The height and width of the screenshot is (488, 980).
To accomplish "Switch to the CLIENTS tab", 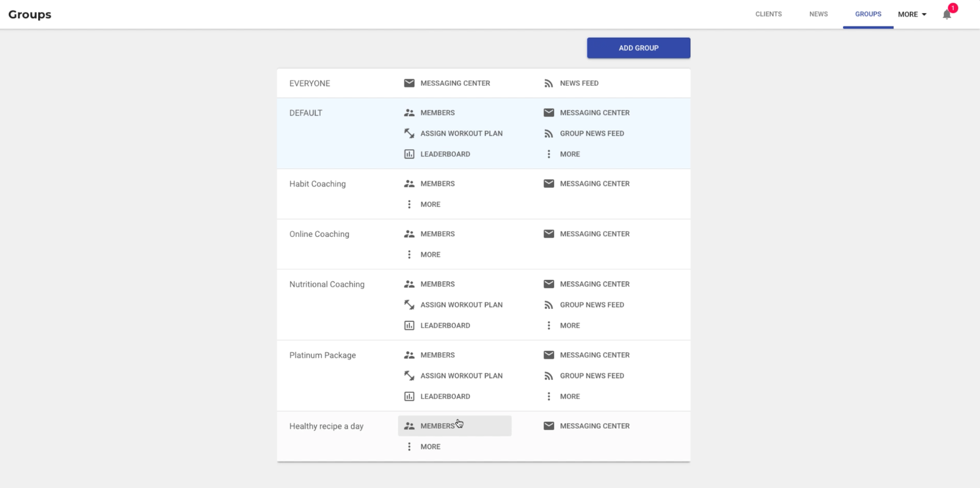I will pos(768,14).
